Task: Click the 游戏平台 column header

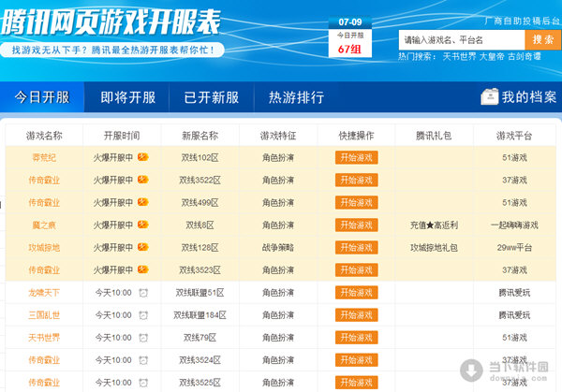Action: (x=514, y=136)
